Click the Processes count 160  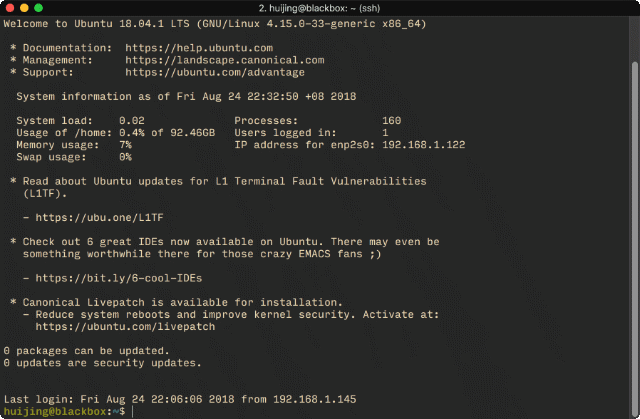click(391, 121)
